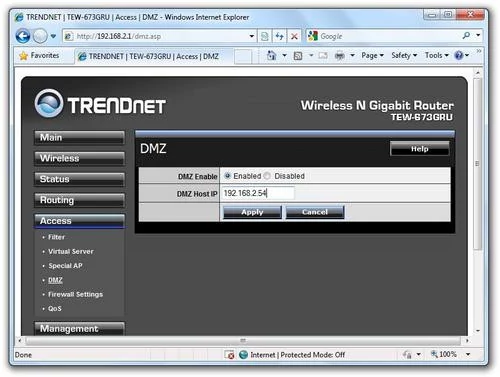Image resolution: width=500 pixels, height=377 pixels.
Task: Click the Internet Explorer title bar icon
Action: [19, 17]
